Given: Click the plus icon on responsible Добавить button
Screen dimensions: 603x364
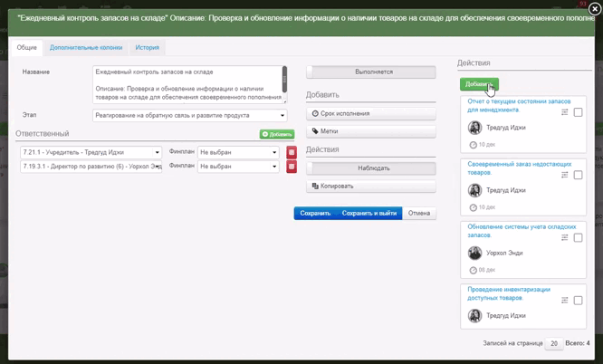Looking at the screenshot, I should (264, 134).
